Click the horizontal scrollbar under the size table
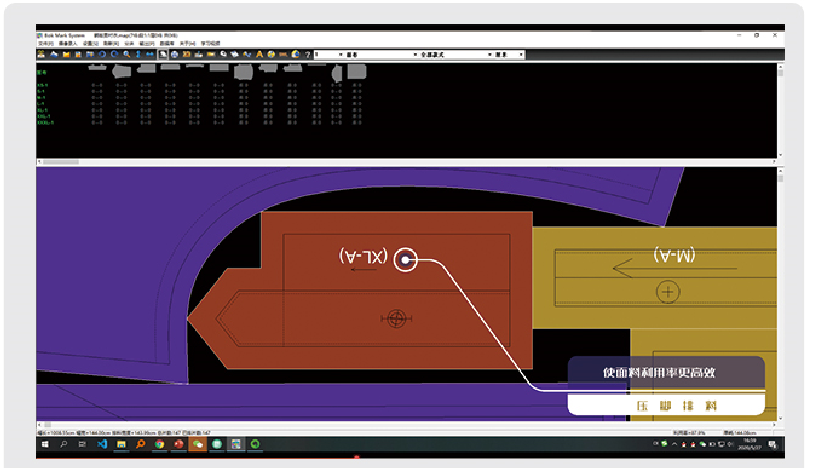The width and height of the screenshot is (813, 468). [x=60, y=161]
